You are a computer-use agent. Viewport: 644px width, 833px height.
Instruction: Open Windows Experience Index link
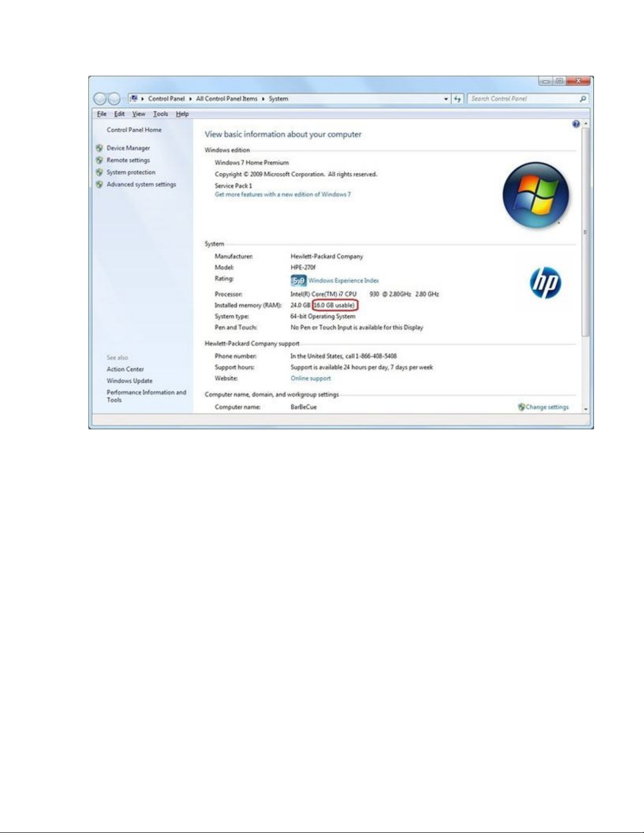tap(343, 281)
